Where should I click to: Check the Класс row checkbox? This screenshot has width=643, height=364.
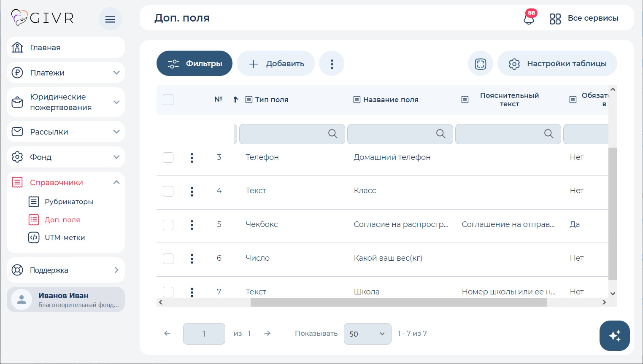coord(168,191)
